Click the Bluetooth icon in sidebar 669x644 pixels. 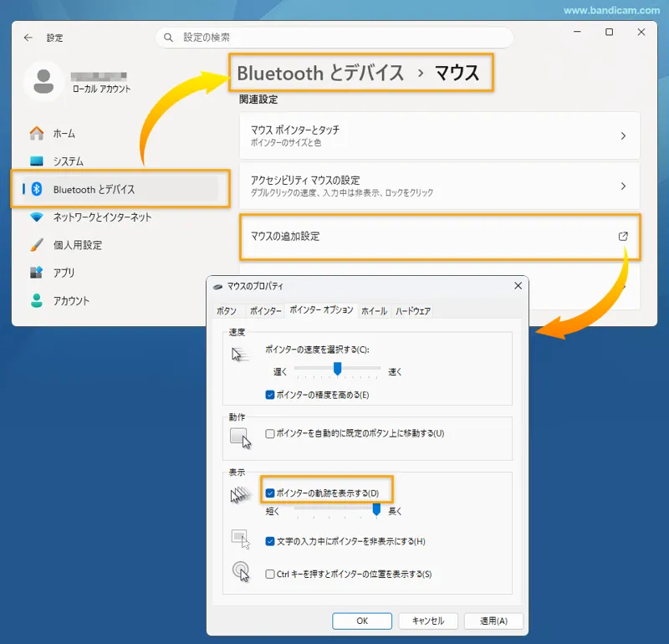point(37,189)
